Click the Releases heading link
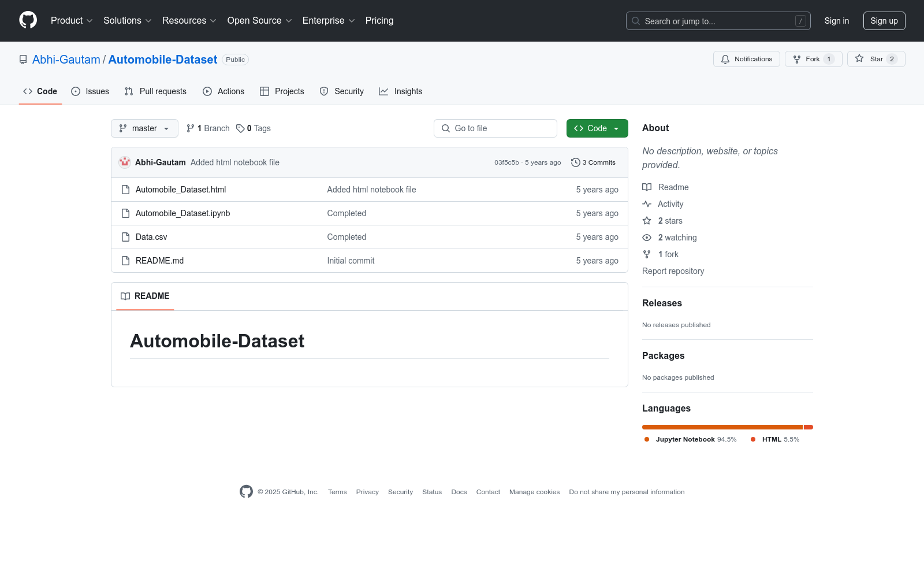 point(662,303)
